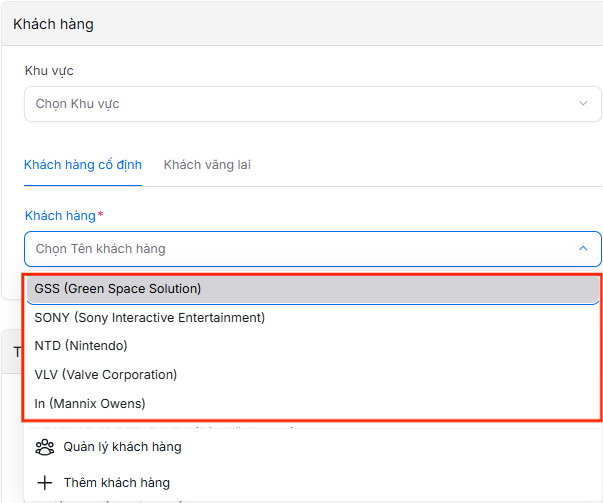Click the down chevron in Chọn Khu vực

point(583,104)
